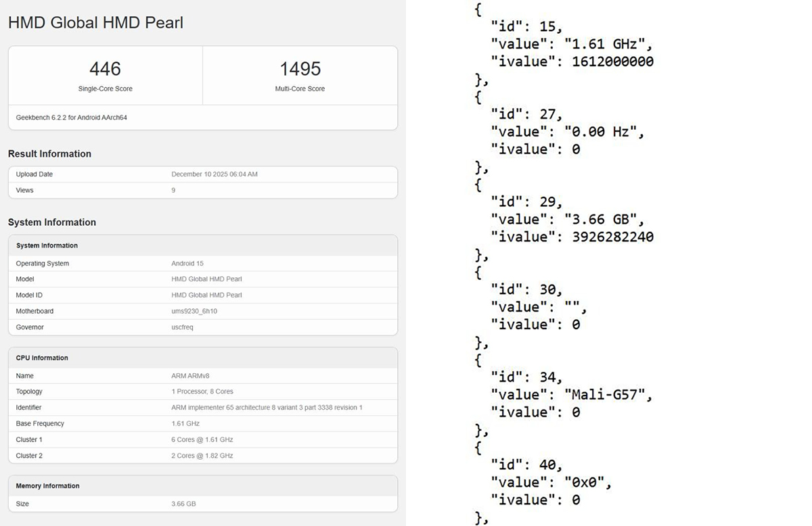This screenshot has height=526, width=812.
Task: Click the CPU name ARM ARMv8
Action: coord(191,376)
